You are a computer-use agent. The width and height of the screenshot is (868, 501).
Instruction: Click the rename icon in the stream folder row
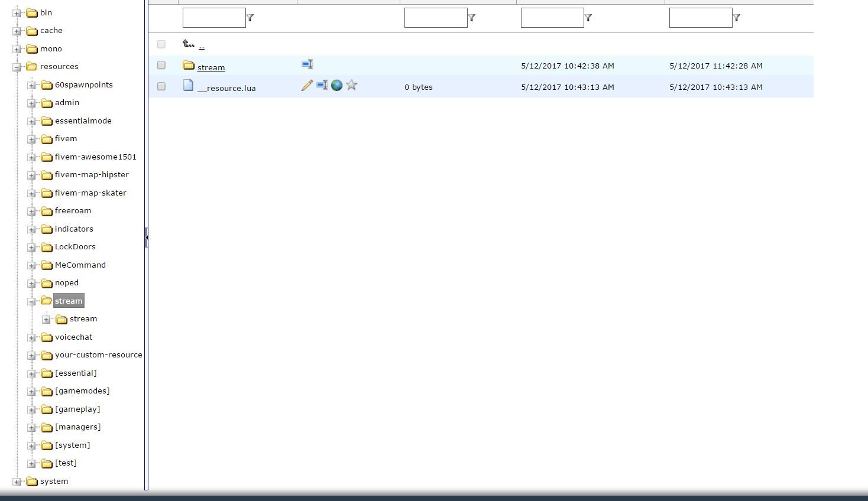click(x=307, y=64)
